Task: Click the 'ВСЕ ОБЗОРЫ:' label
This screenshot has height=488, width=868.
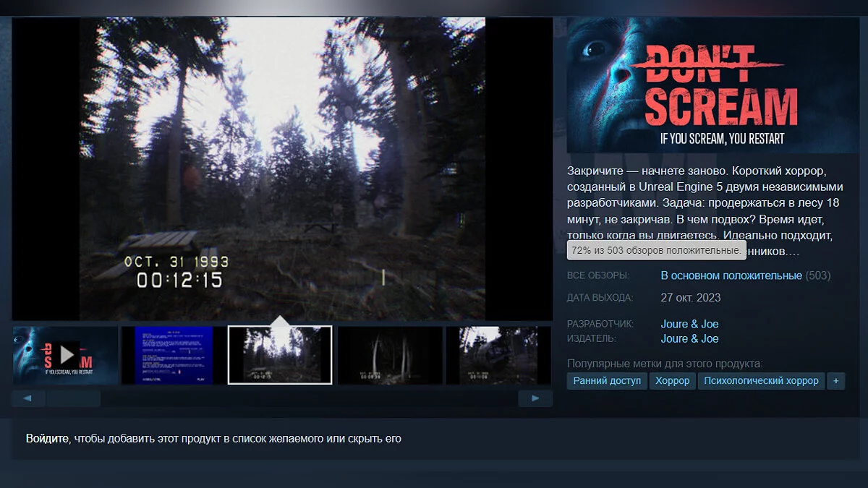Action: (598, 275)
